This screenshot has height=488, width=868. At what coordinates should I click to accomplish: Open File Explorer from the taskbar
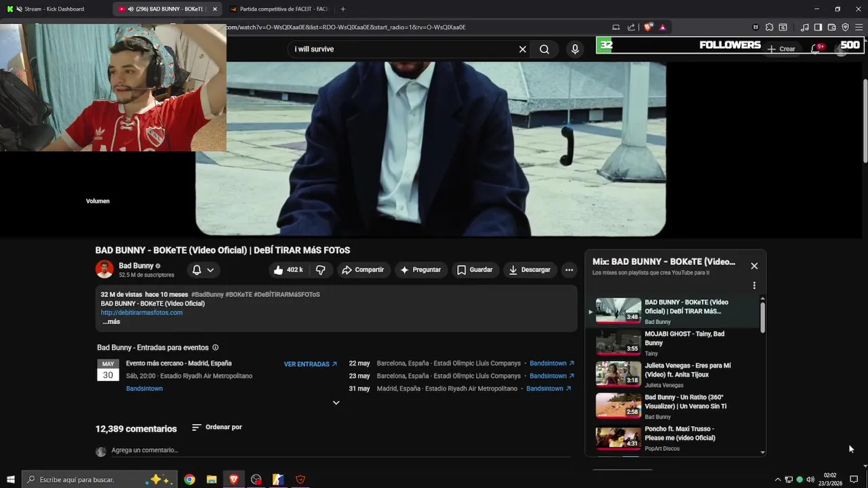coord(212,479)
